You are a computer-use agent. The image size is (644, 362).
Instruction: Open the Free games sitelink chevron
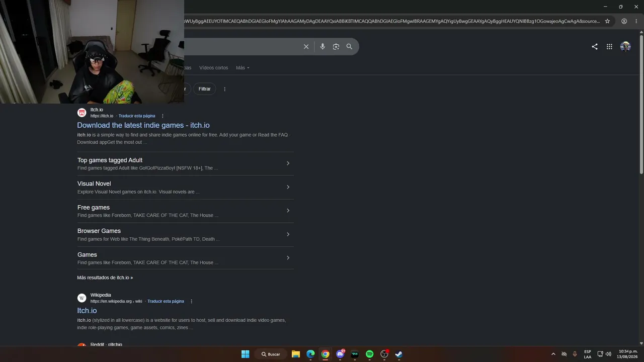pos(288,211)
